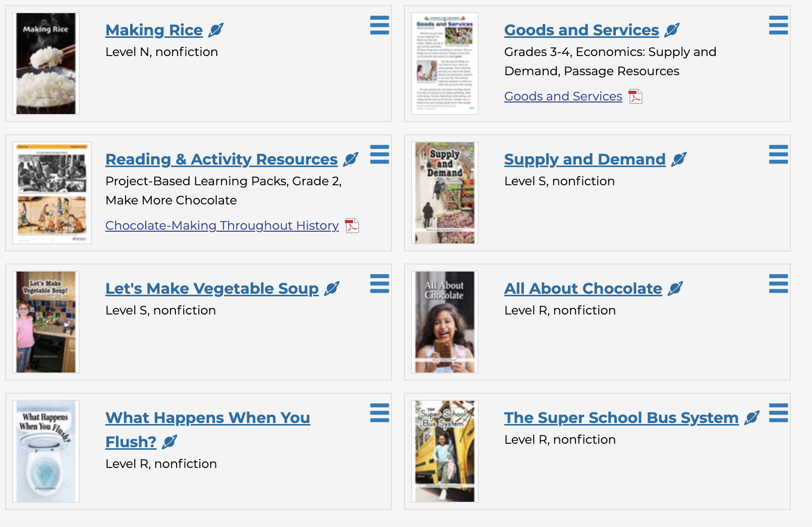Click the What Happens When You Flush? cover thumbnail
This screenshot has height=527, width=812.
46,451
